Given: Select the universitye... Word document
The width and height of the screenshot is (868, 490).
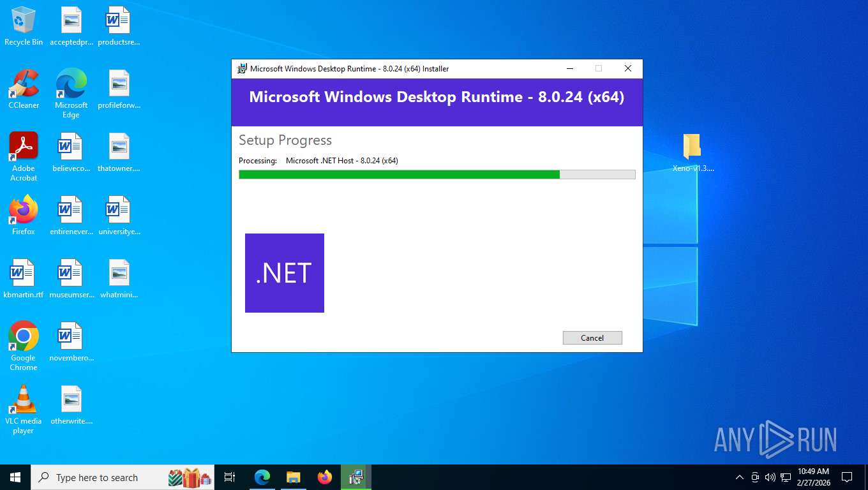Looking at the screenshot, I should tap(119, 216).
